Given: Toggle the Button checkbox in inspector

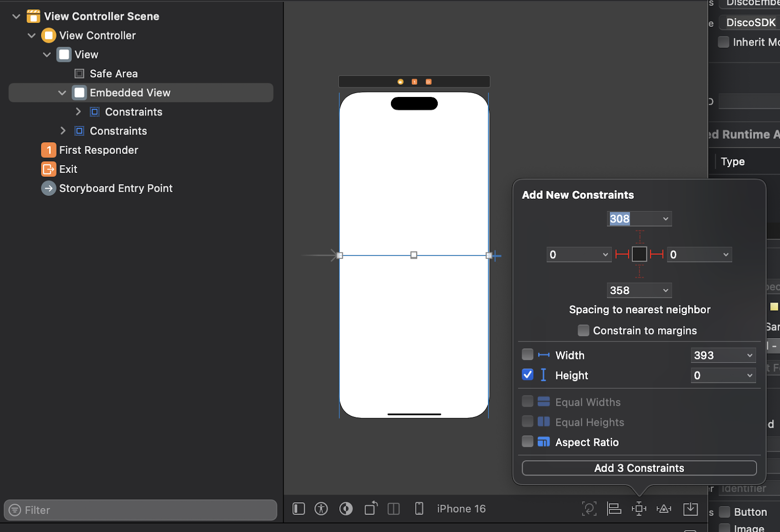Looking at the screenshot, I should point(725,512).
